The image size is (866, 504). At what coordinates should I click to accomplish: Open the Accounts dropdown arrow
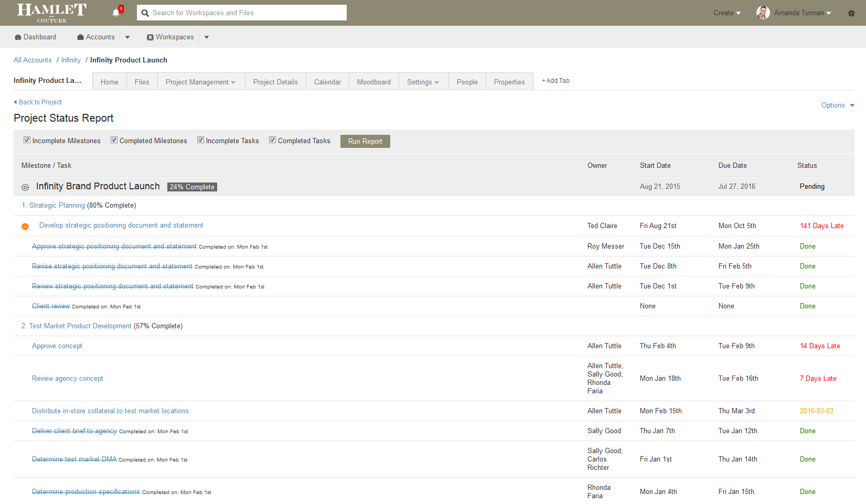pos(127,37)
